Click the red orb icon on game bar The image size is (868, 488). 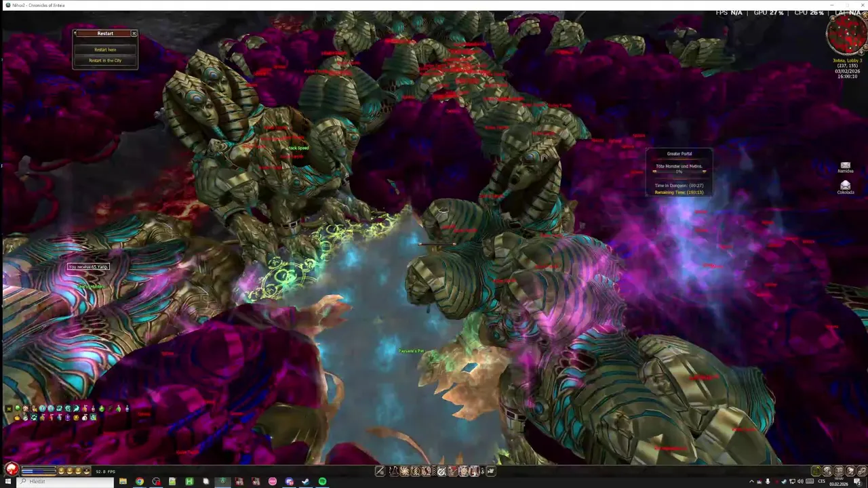[x=12, y=469]
